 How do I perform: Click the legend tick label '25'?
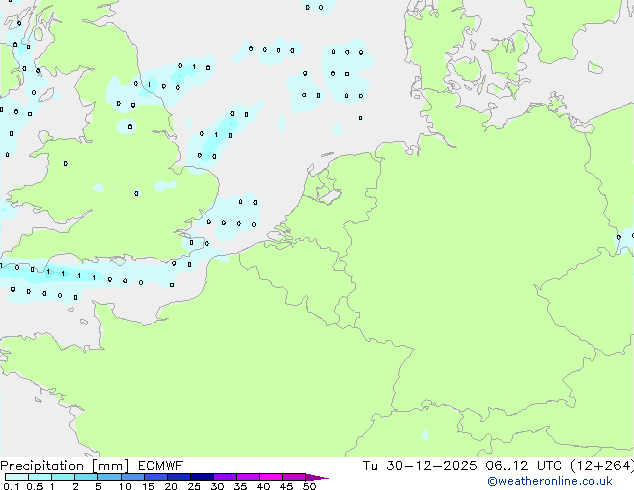194,486
